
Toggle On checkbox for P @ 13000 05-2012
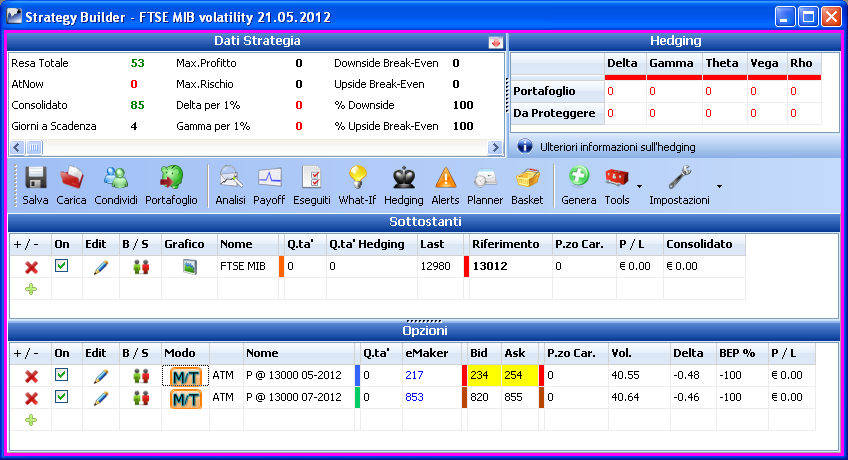62,375
